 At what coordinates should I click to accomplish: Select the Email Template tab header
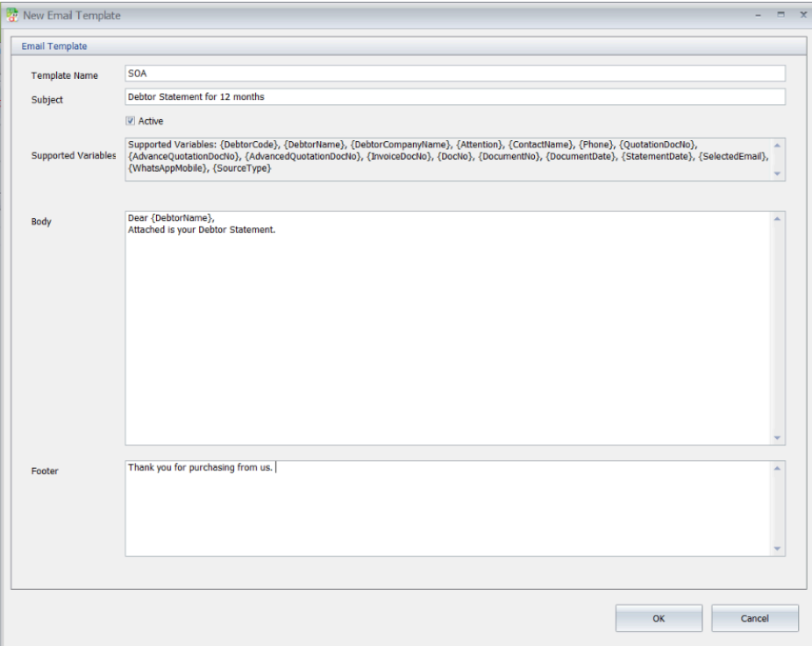click(x=53, y=46)
